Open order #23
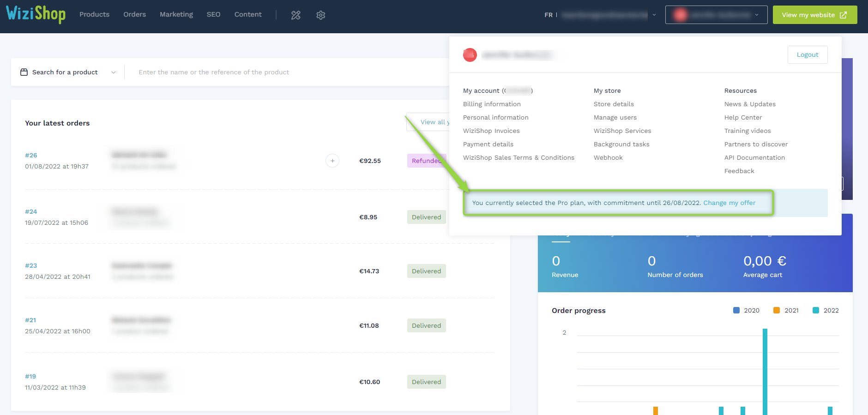The width and height of the screenshot is (868, 415). (x=31, y=265)
